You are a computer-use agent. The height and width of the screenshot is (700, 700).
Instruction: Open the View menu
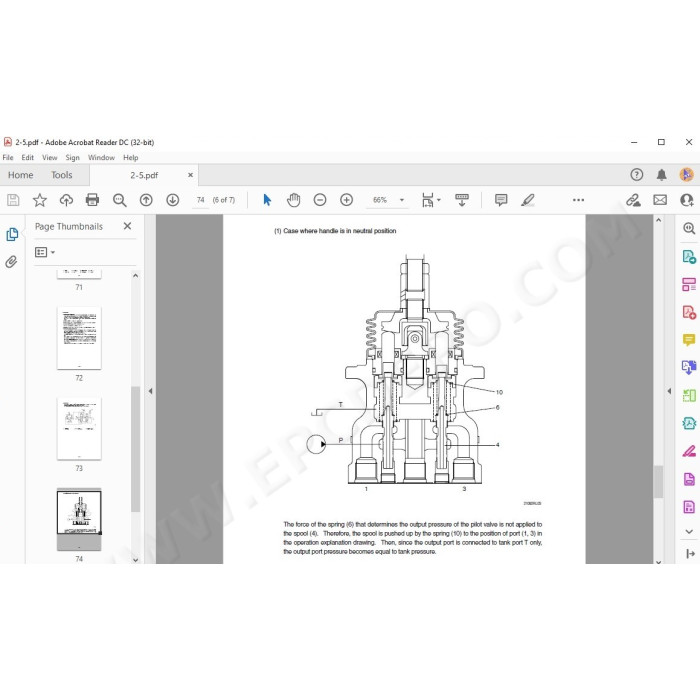click(50, 158)
